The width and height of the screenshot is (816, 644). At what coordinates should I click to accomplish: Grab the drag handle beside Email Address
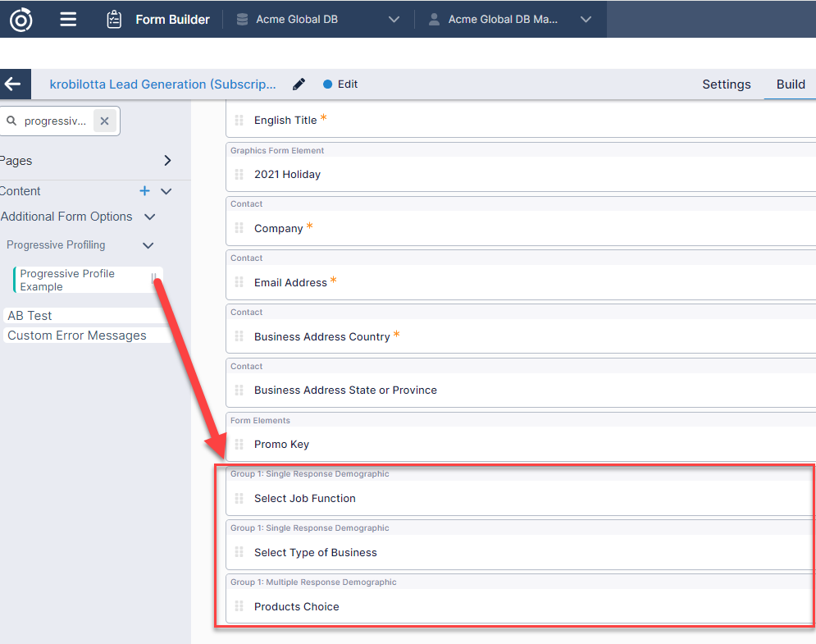click(239, 282)
